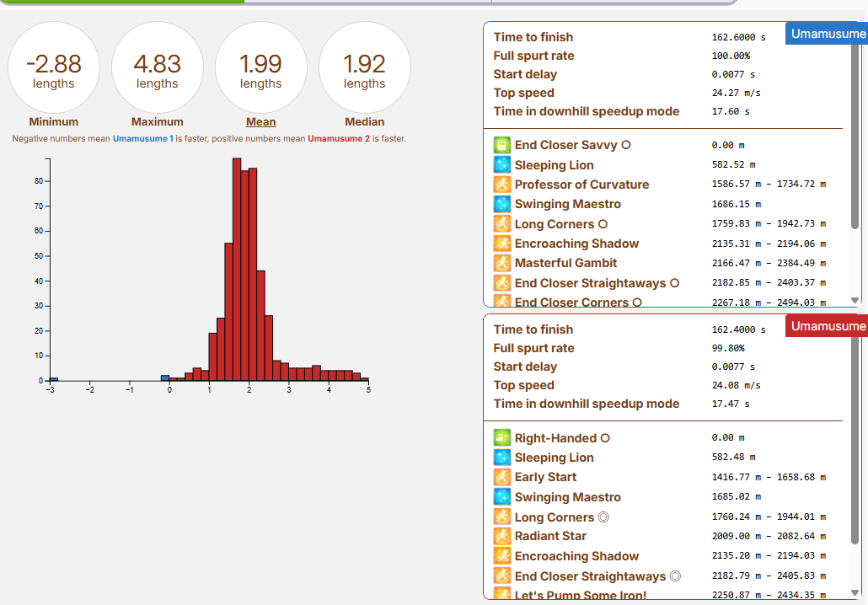Click the End Closer Savvy skill icon
Viewport: 868px width, 605px height.
point(502,145)
